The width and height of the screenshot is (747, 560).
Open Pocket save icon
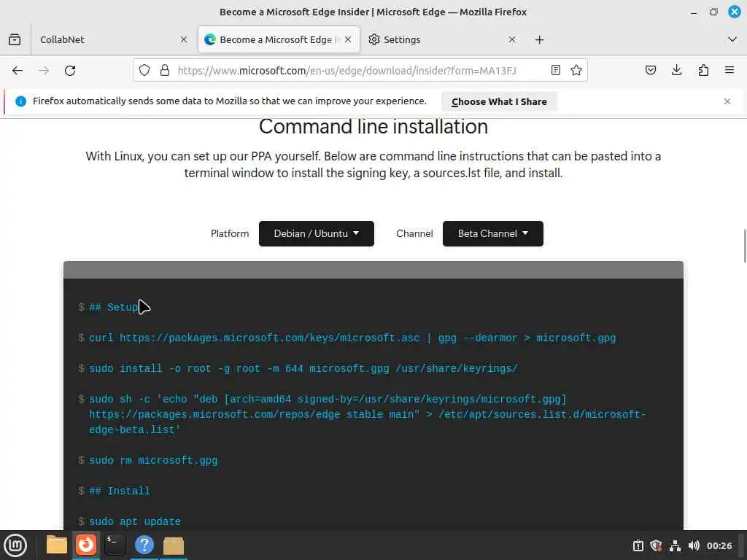(650, 71)
